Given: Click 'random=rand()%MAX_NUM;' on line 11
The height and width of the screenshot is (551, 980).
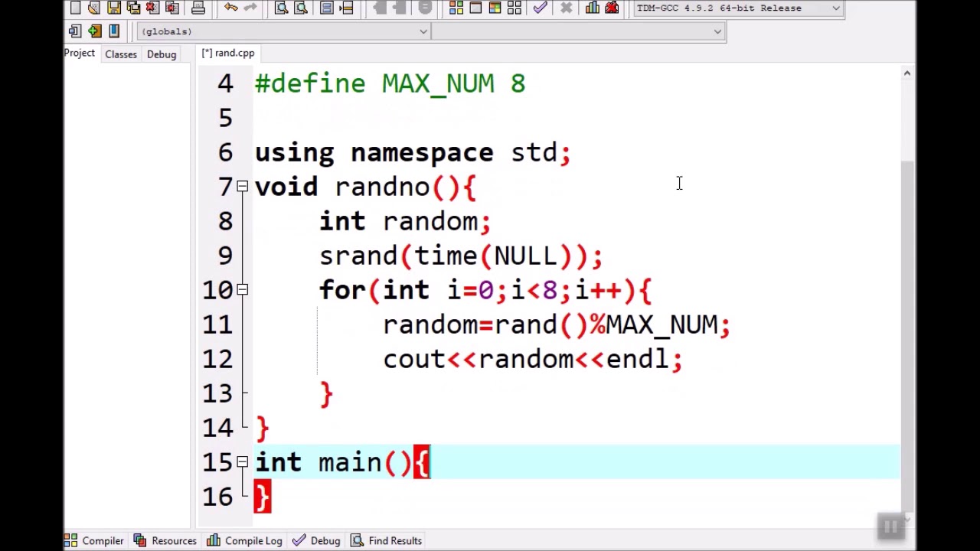Looking at the screenshot, I should [x=557, y=324].
